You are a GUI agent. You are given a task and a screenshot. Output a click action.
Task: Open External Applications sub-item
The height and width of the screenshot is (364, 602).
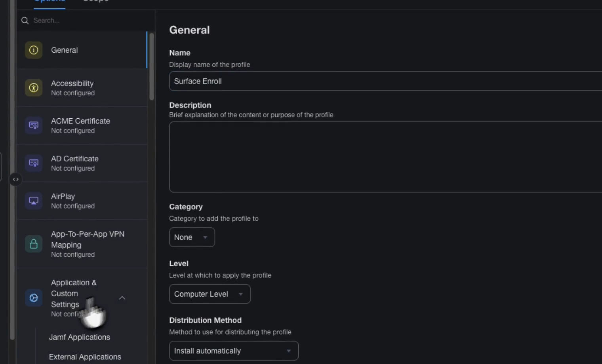point(85,357)
